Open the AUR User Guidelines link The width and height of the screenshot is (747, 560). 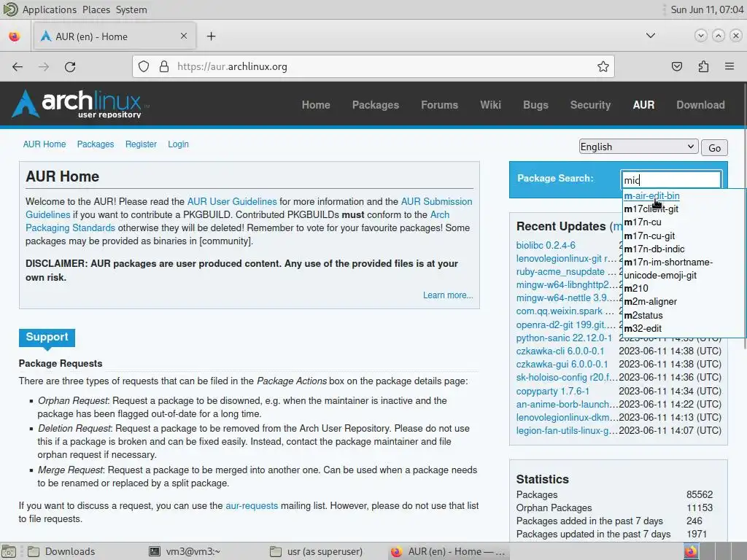[231, 201]
